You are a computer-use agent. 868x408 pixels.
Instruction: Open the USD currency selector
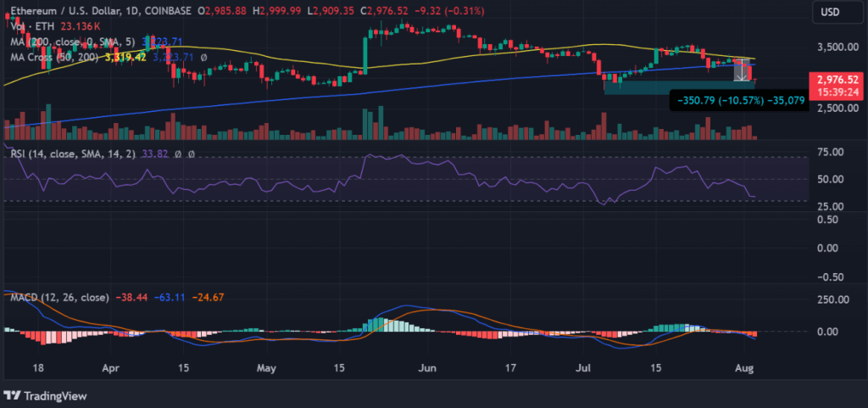pos(837,13)
